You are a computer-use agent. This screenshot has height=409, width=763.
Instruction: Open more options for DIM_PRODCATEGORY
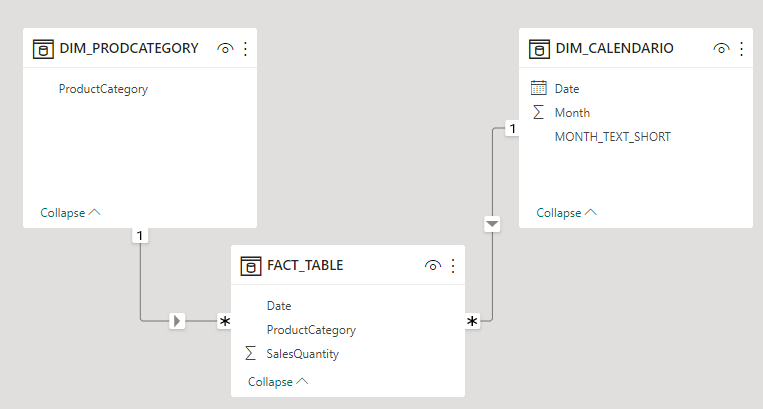245,49
